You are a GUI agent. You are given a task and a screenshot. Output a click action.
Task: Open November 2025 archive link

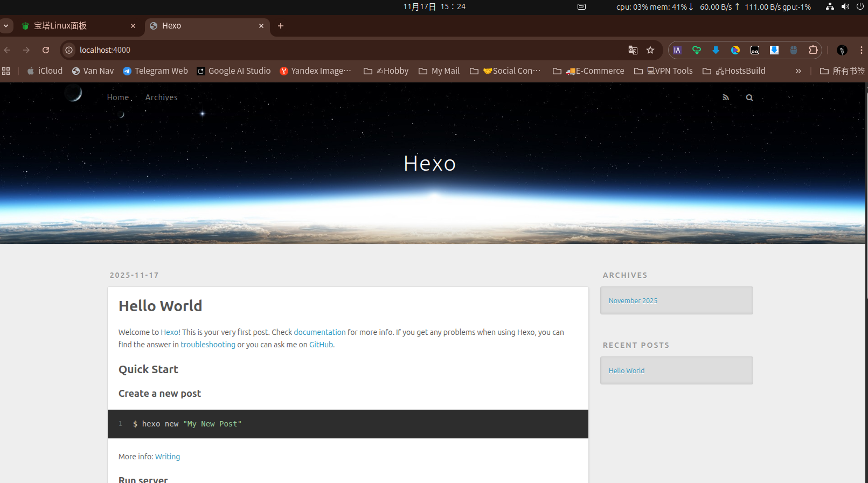pos(633,300)
